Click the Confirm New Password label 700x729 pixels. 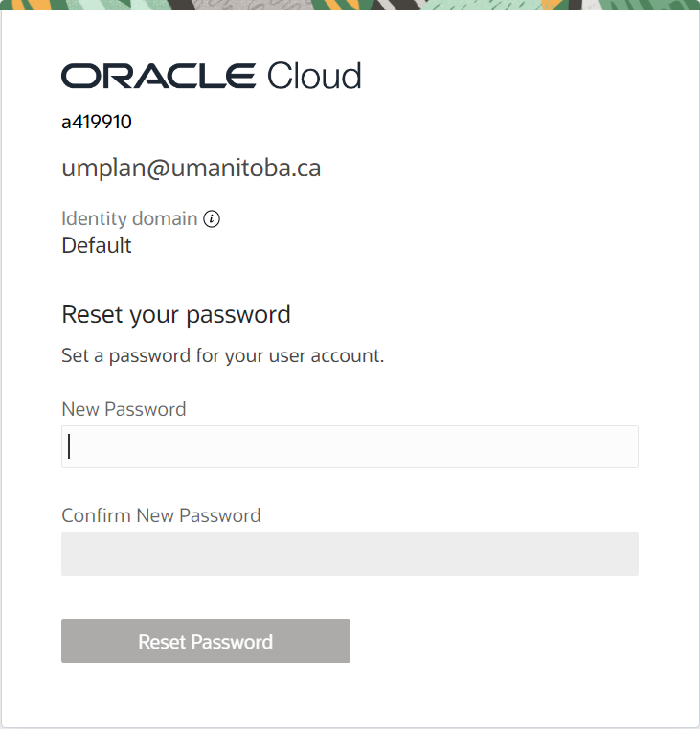tap(161, 515)
